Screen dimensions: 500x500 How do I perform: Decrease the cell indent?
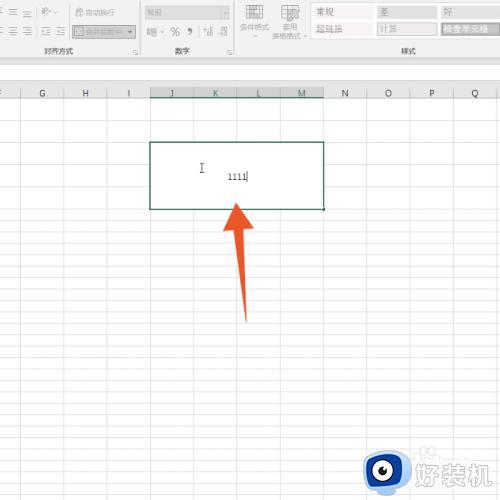coord(46,32)
